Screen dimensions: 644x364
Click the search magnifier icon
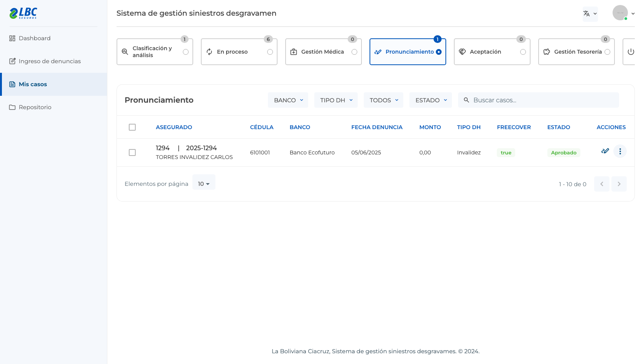[x=467, y=100]
